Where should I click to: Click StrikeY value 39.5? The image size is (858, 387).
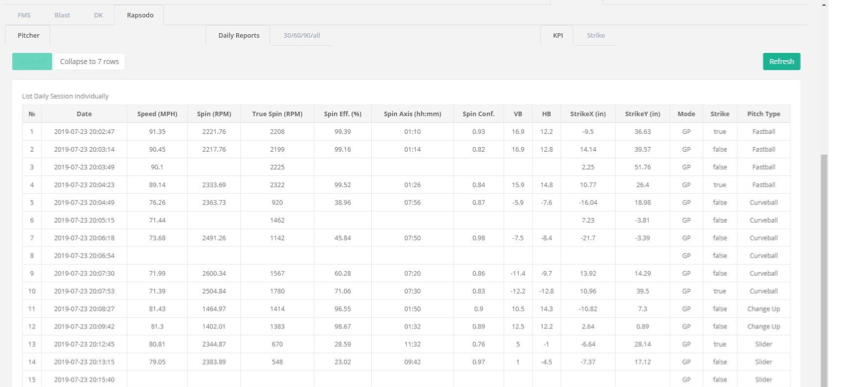tap(642, 291)
